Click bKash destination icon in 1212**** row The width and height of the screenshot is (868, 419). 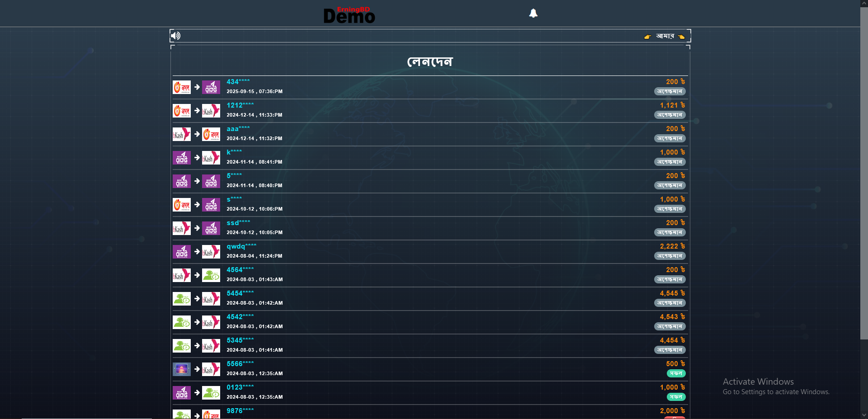pyautogui.click(x=211, y=111)
